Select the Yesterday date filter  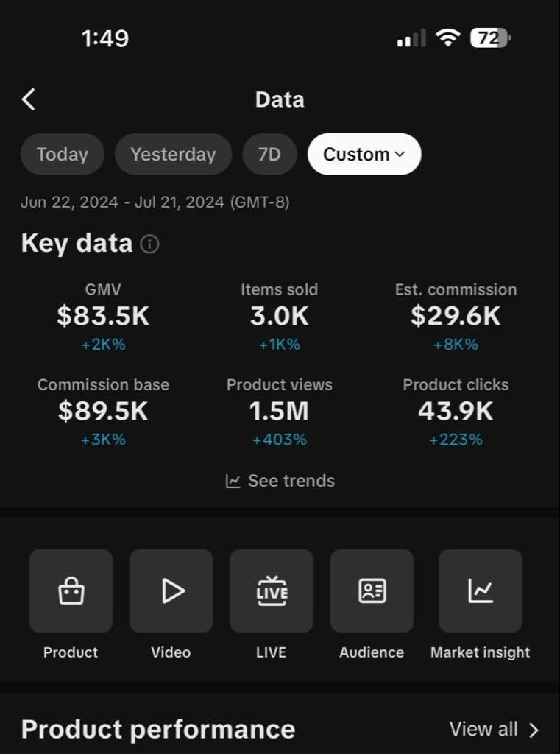173,154
